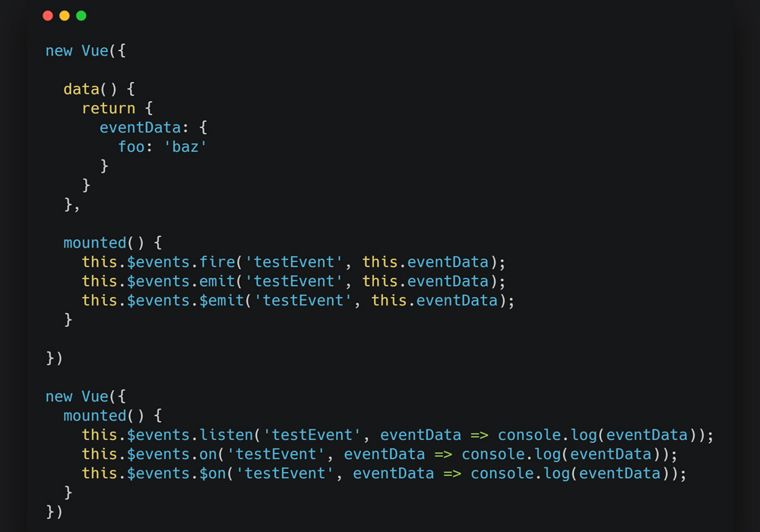The image size is (760, 532).
Task: Click 'fire' in the $events.fire call
Action: click(x=217, y=262)
